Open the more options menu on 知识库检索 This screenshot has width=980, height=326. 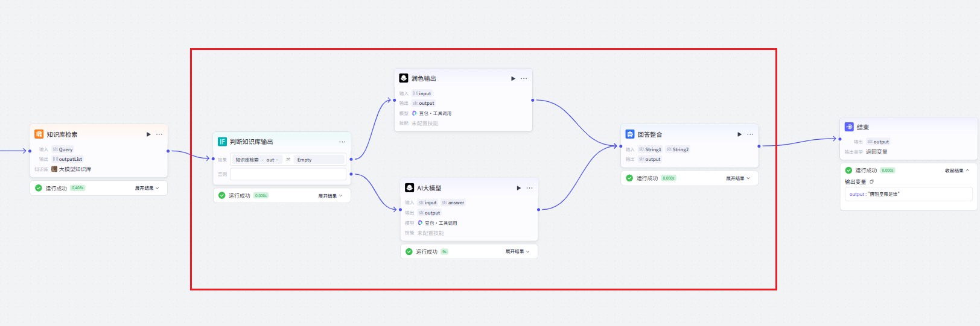[x=159, y=134]
